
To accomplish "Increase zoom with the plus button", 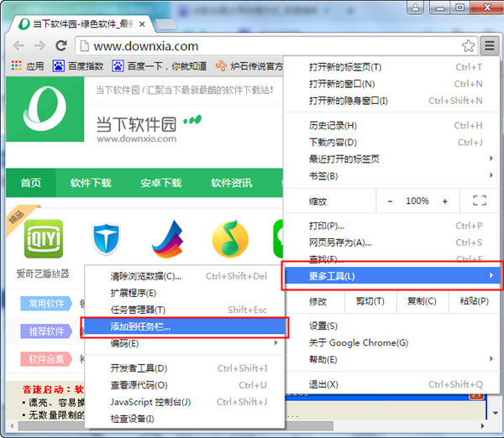I will (444, 201).
